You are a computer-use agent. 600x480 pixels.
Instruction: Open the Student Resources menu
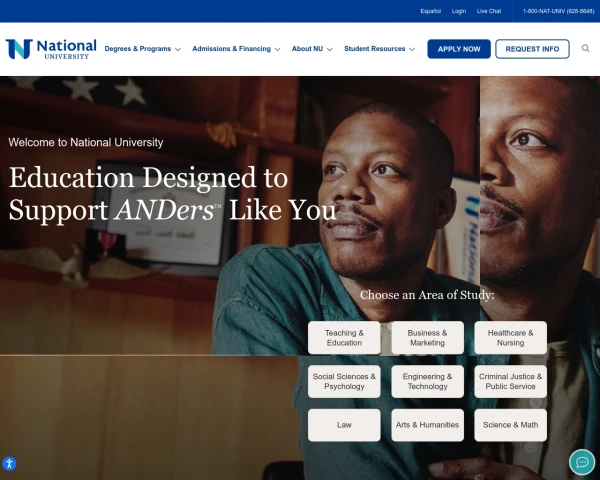click(375, 49)
